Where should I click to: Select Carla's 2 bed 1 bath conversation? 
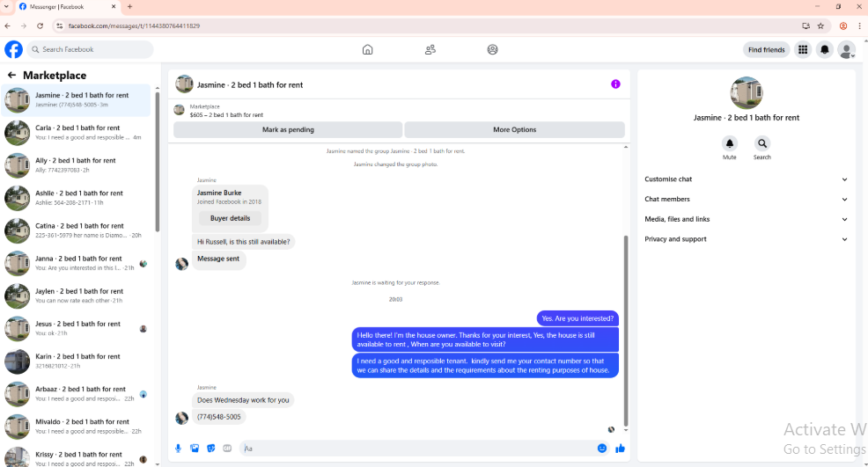coord(77,133)
